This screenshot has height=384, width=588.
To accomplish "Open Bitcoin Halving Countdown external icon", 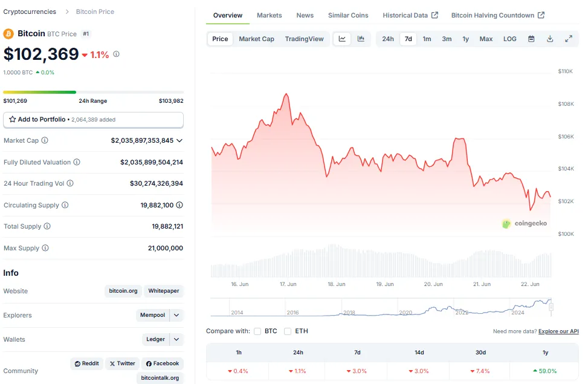I will [x=541, y=15].
